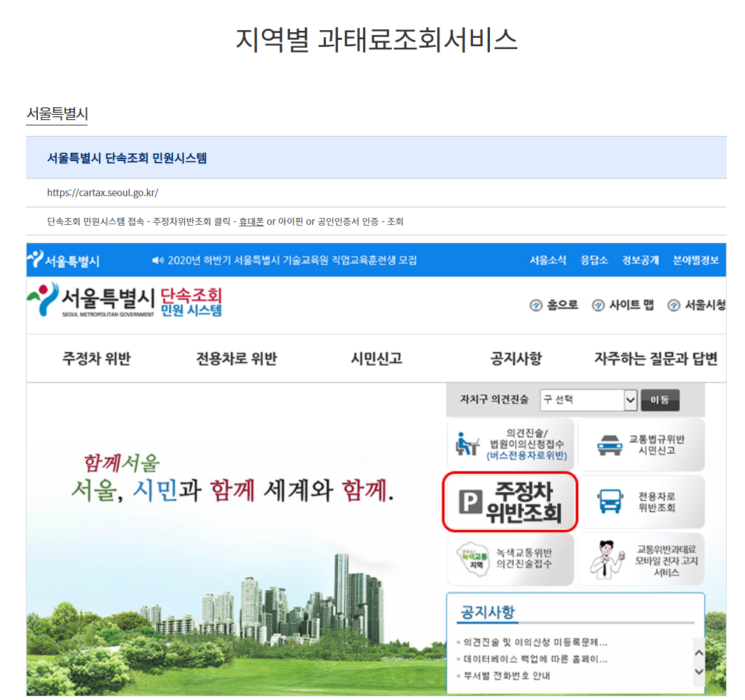Click the Seoul logo in blue top bar
This screenshot has height=700, width=745.
[62, 260]
